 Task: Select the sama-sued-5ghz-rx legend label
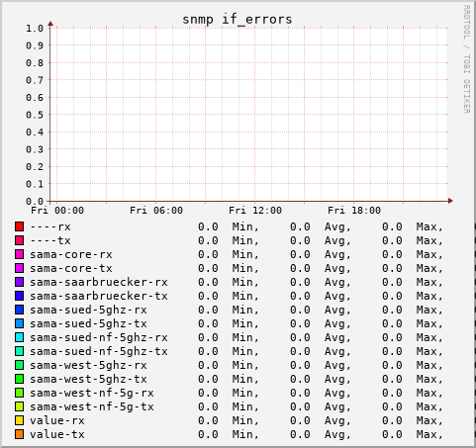click(x=88, y=311)
